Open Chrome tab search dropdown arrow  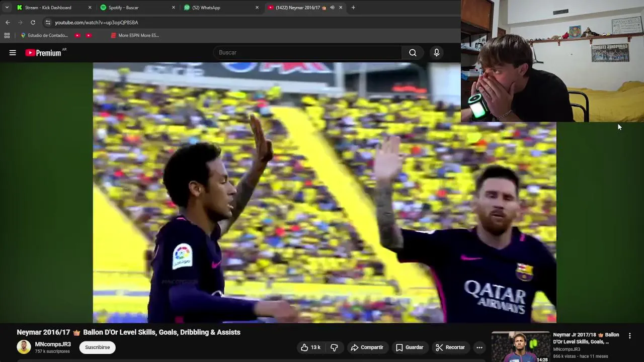click(7, 8)
